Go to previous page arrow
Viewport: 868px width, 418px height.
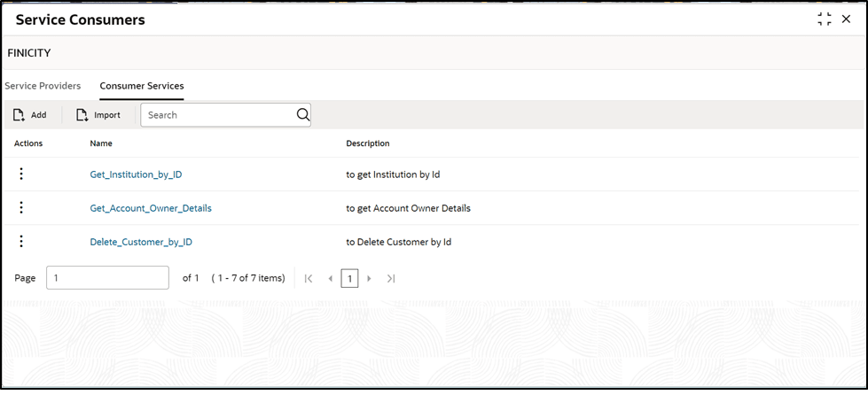pyautogui.click(x=331, y=278)
